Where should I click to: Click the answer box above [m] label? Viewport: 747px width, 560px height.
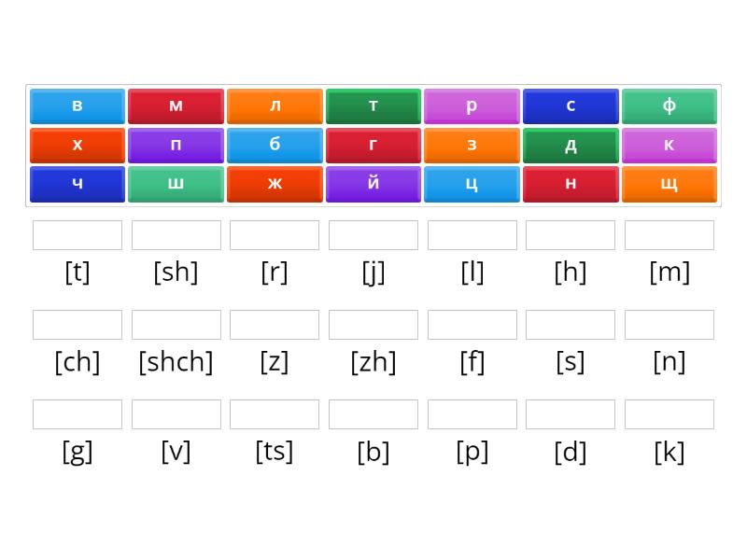coord(669,235)
